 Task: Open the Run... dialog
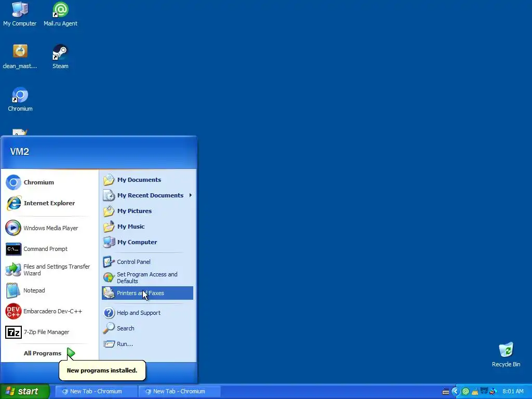pyautogui.click(x=147, y=344)
